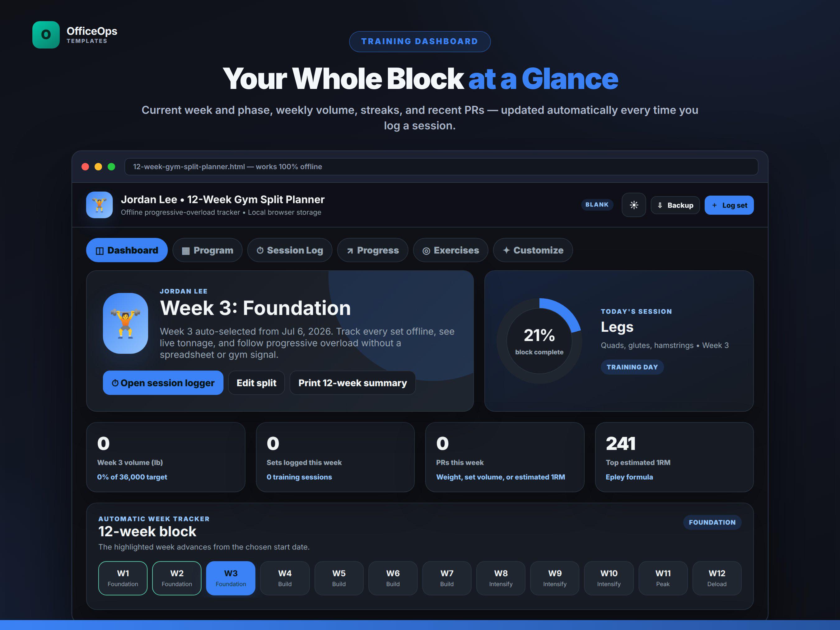Screen dimensions: 840x630
Task: Open the Customize tab
Action: click(533, 250)
